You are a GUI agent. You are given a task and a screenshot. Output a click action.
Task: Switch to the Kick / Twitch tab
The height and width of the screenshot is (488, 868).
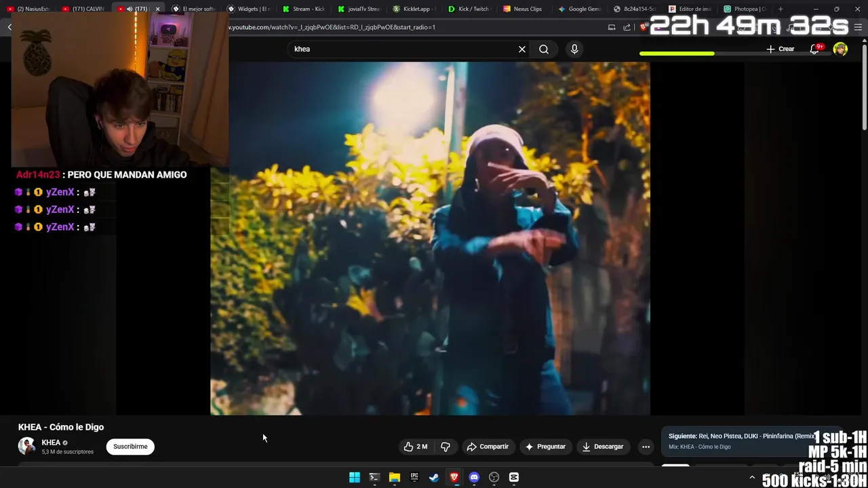pos(469,9)
